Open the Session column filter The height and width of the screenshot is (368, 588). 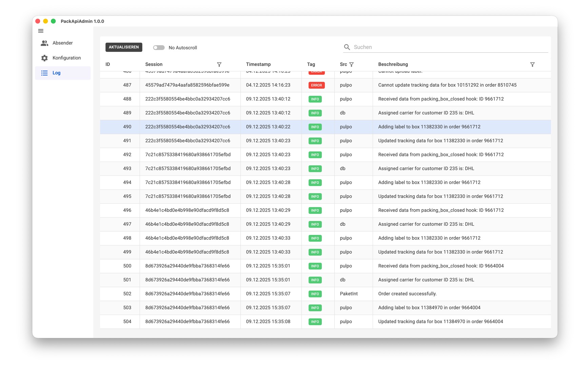[219, 65]
